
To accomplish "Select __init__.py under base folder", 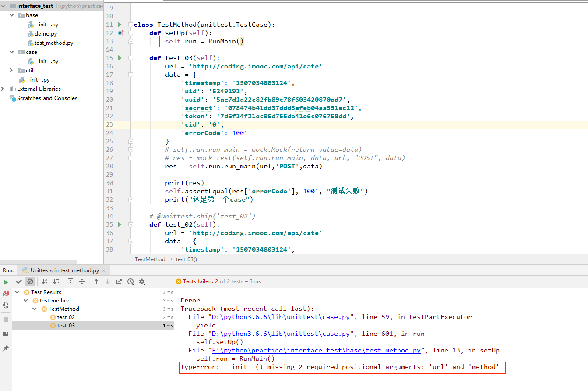I will coord(46,25).
